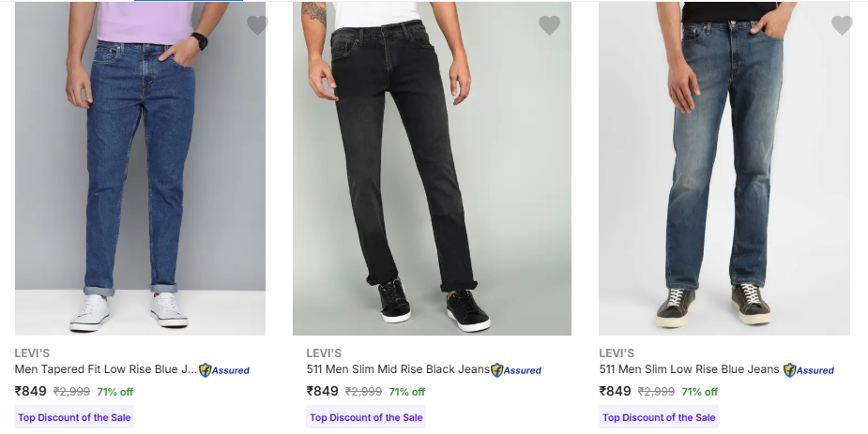Favorite the 511 Slim Low Rise Blue Jeans
868x434 pixels.
pyautogui.click(x=842, y=25)
